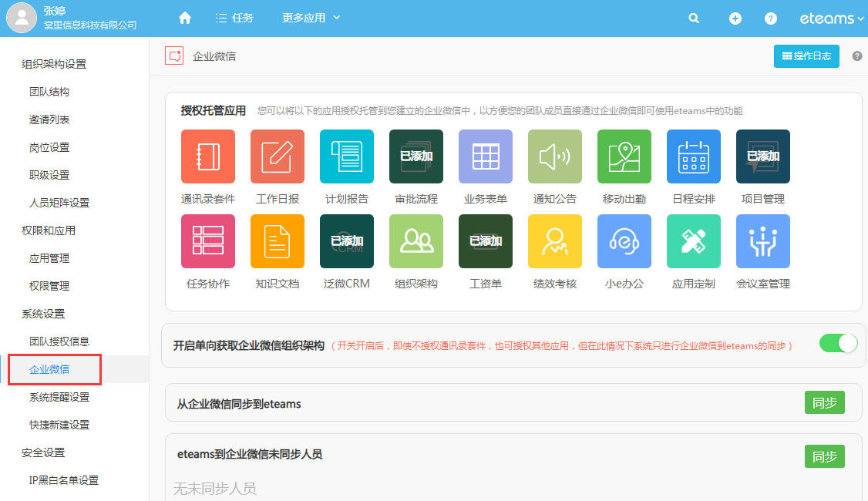868x501 pixels.
Task: Open 团队授权信息 in the sidebar
Action: click(x=59, y=341)
